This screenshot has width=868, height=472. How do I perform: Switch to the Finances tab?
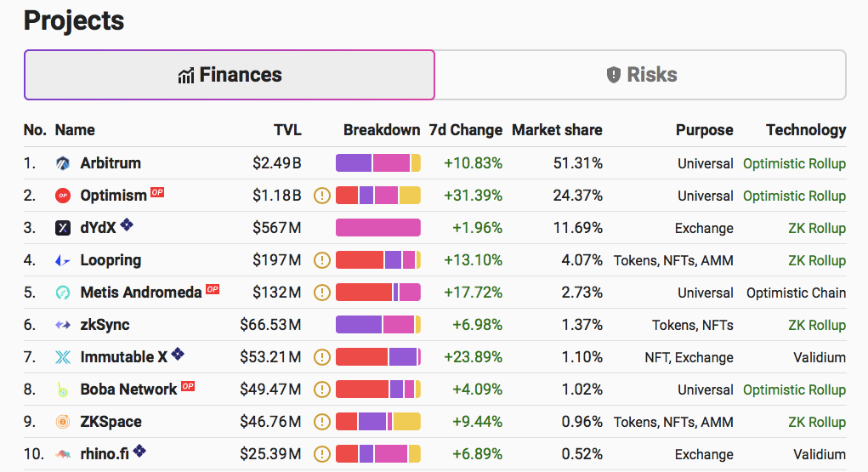(230, 75)
